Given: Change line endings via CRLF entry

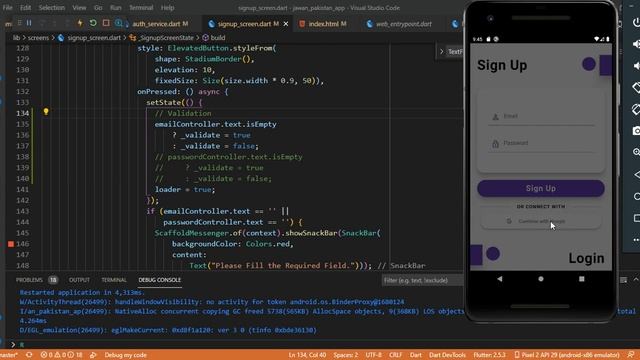Looking at the screenshot, I should tap(396, 355).
